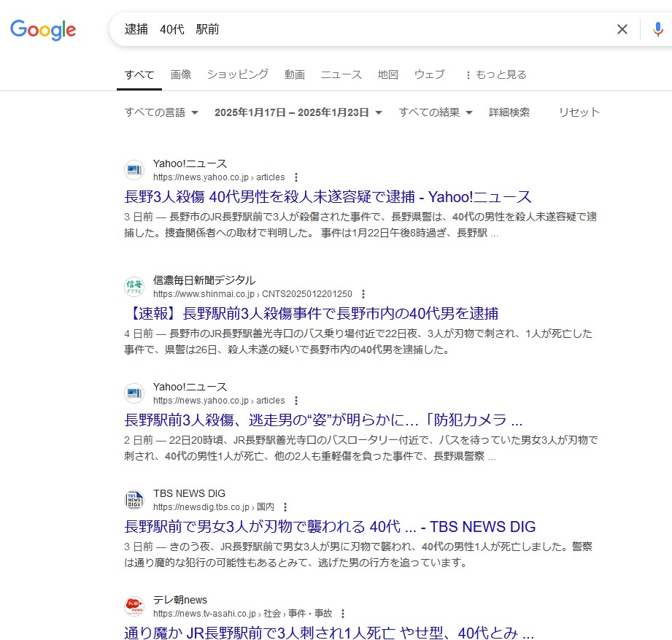This screenshot has height=640, width=672.
Task: Expand the すべての結果 filter dropdown
Action: [x=436, y=112]
